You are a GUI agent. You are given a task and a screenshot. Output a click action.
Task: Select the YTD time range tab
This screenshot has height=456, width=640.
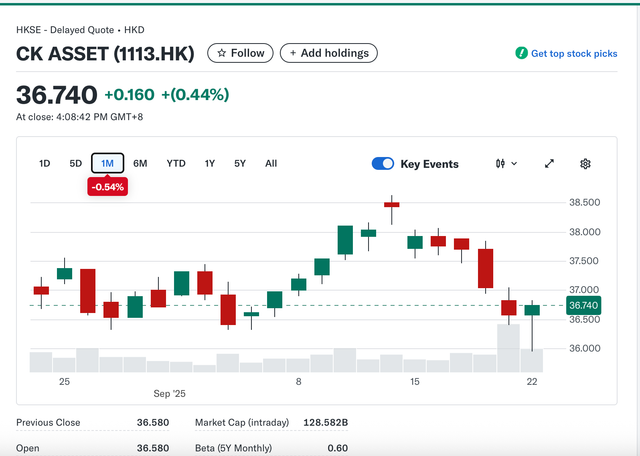pos(176,164)
